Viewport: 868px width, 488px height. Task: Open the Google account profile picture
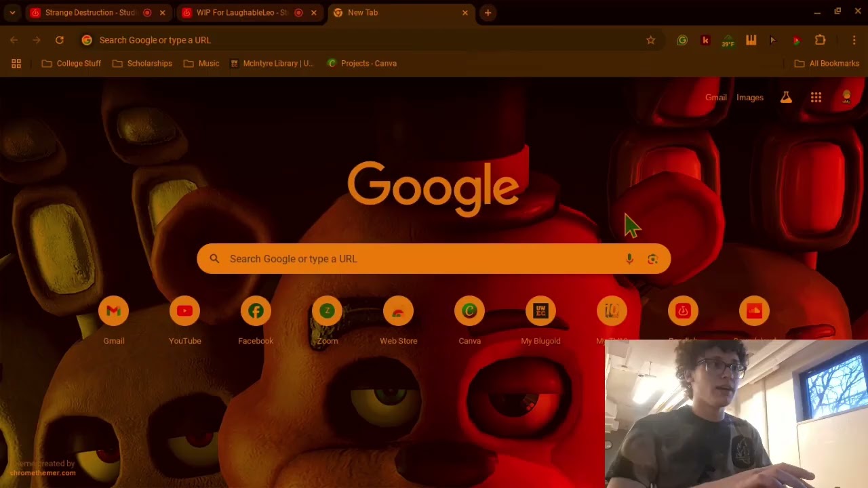846,98
